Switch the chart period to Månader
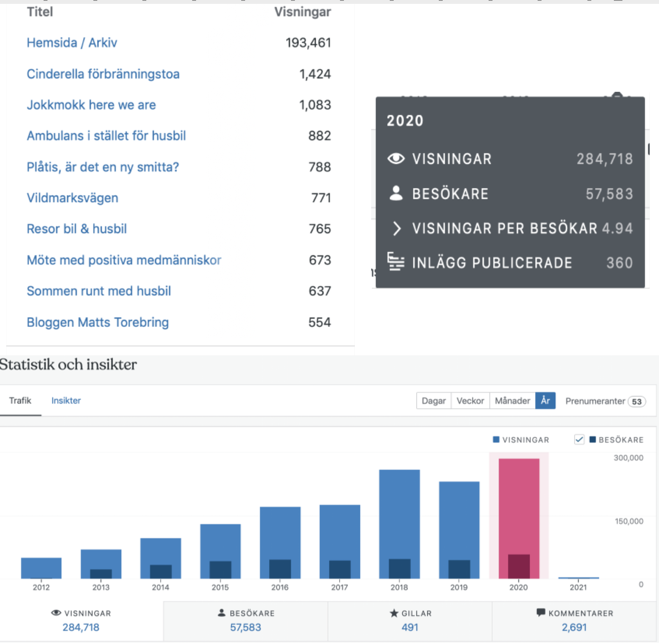659x644 pixels. (512, 401)
